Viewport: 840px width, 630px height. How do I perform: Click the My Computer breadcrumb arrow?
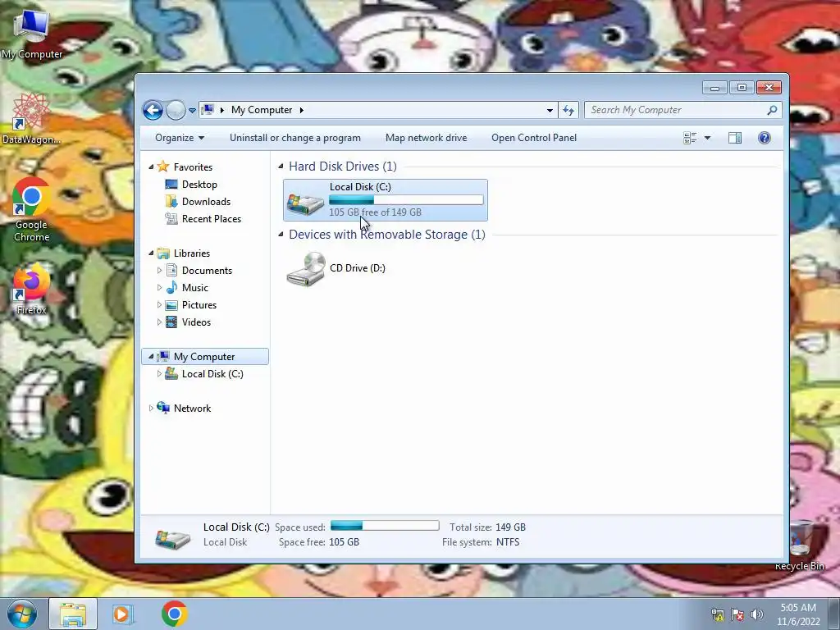(302, 110)
